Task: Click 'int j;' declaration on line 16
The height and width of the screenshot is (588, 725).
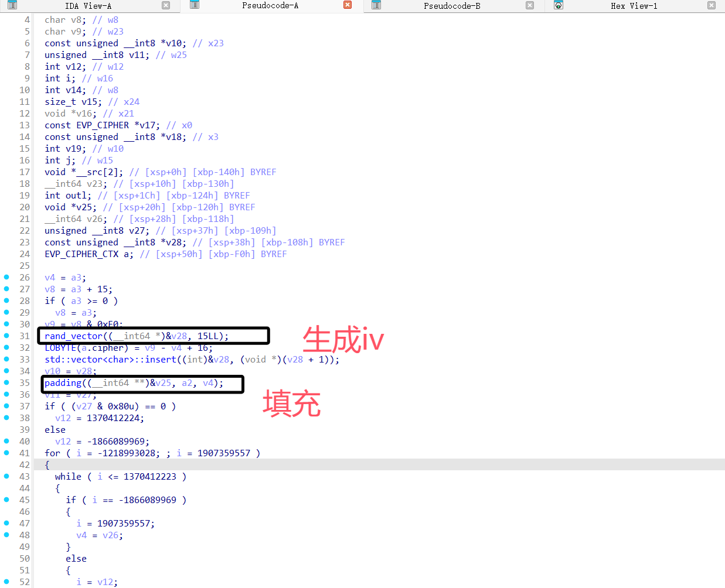Action: click(60, 160)
